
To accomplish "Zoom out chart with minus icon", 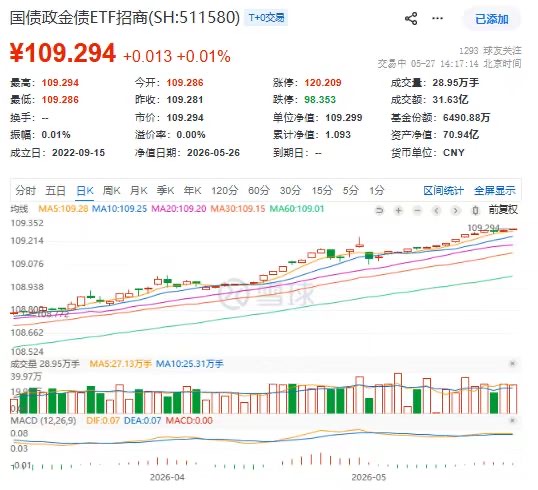I will 417,210.
